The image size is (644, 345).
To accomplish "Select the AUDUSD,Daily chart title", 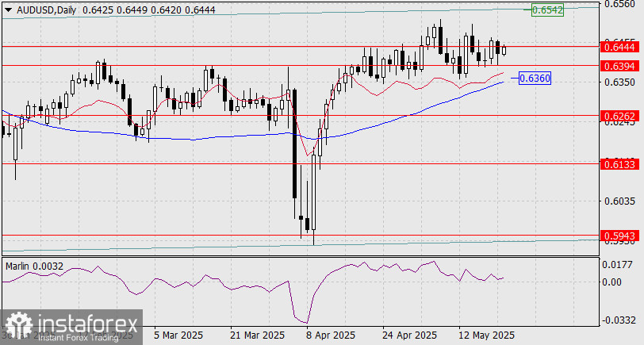I will (47, 10).
